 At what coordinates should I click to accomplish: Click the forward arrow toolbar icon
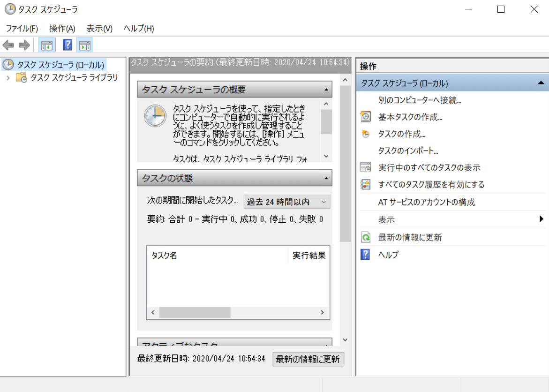click(x=24, y=45)
